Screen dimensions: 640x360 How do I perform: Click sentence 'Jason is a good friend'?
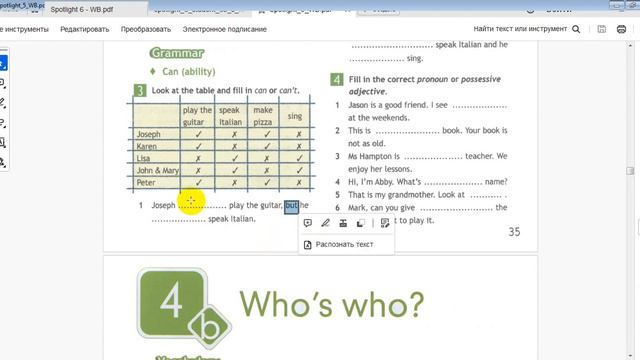click(427, 111)
